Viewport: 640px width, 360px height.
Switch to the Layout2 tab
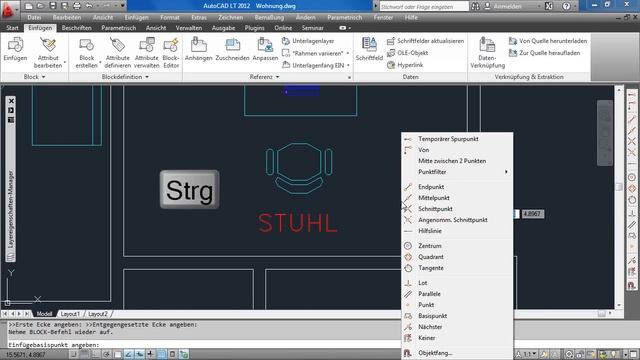98,313
